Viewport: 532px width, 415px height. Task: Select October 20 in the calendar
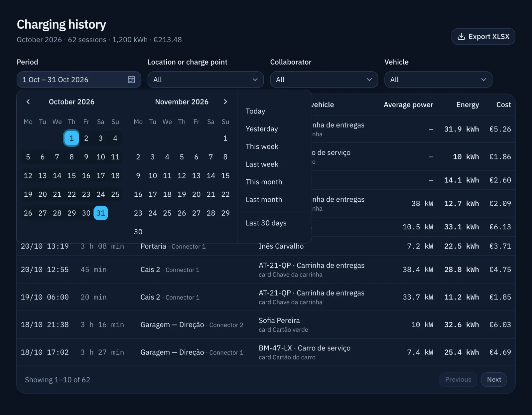(x=43, y=194)
